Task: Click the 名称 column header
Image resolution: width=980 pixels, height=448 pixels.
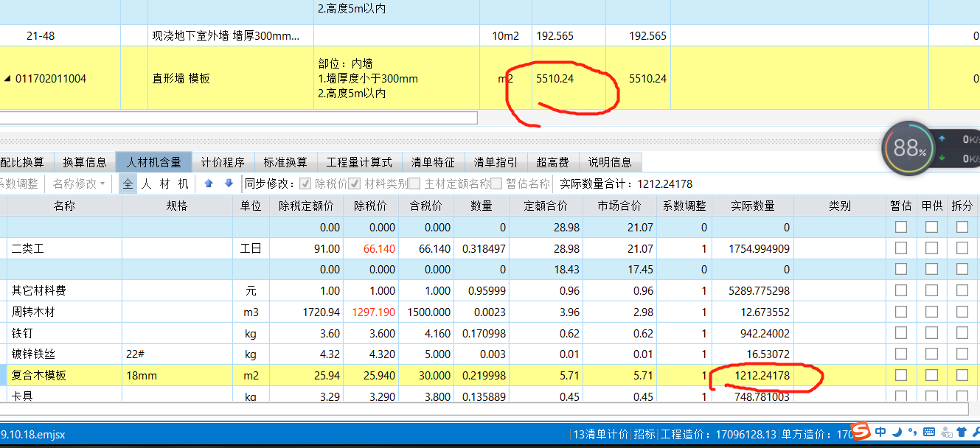Action: [64, 206]
